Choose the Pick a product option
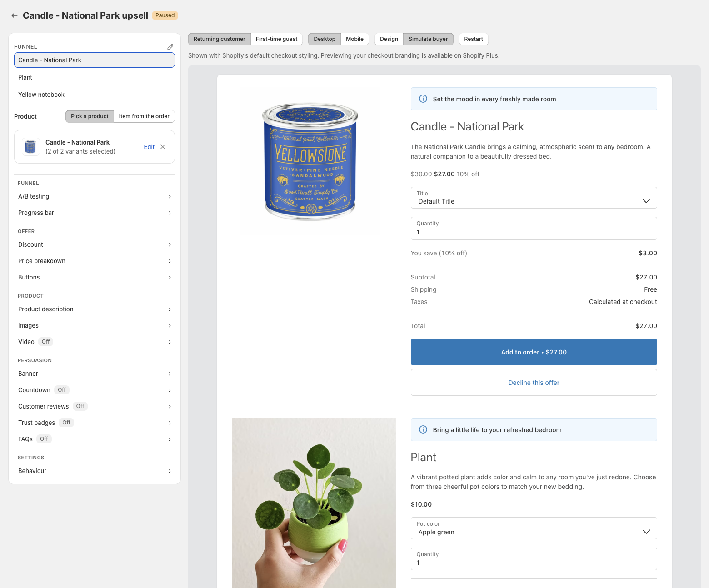 90,116
